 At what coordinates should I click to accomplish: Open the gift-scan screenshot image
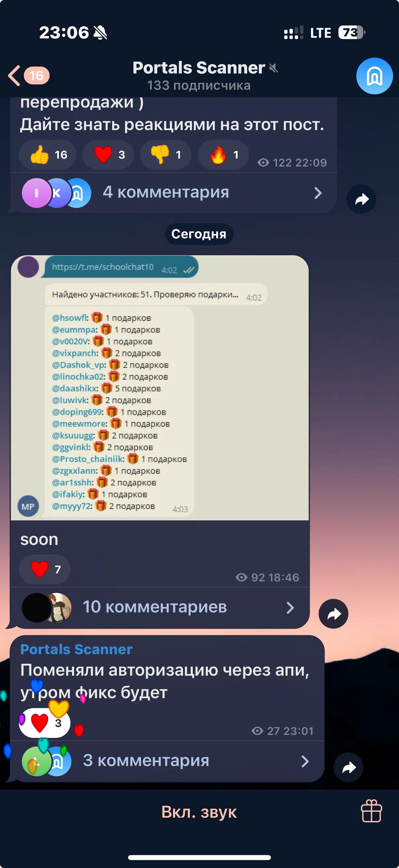159,388
